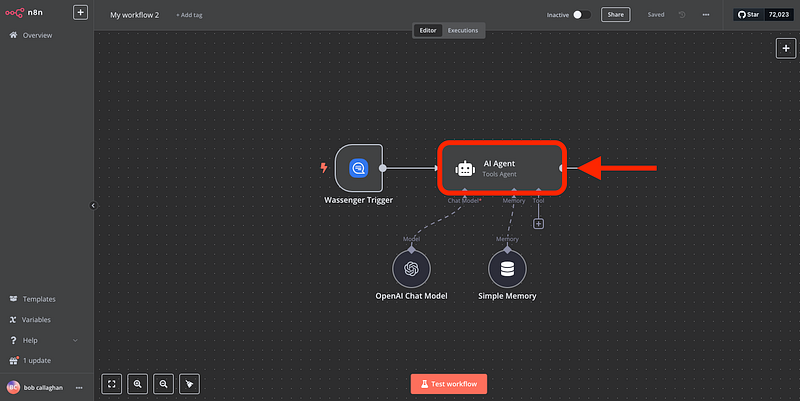
Task: Click the Share button
Action: (615, 15)
